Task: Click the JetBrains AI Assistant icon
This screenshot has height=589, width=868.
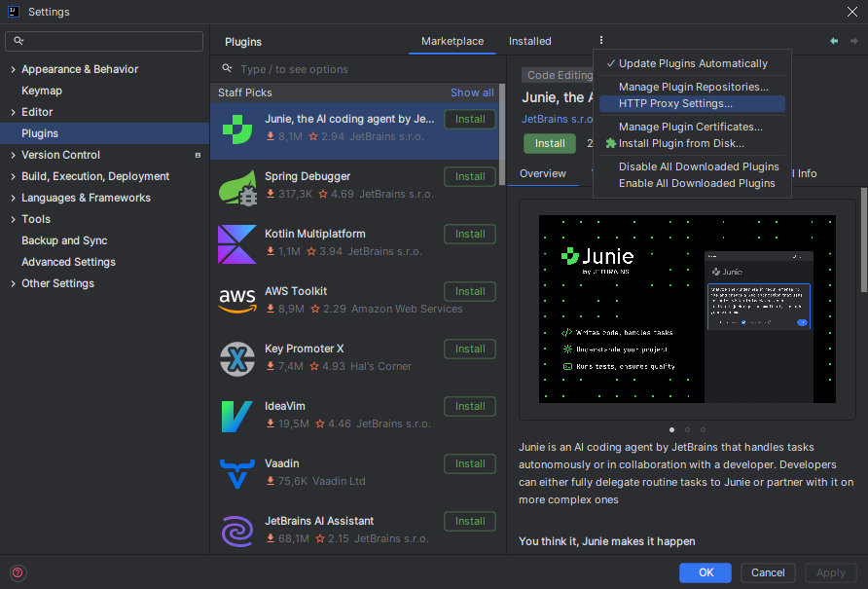Action: click(236, 531)
